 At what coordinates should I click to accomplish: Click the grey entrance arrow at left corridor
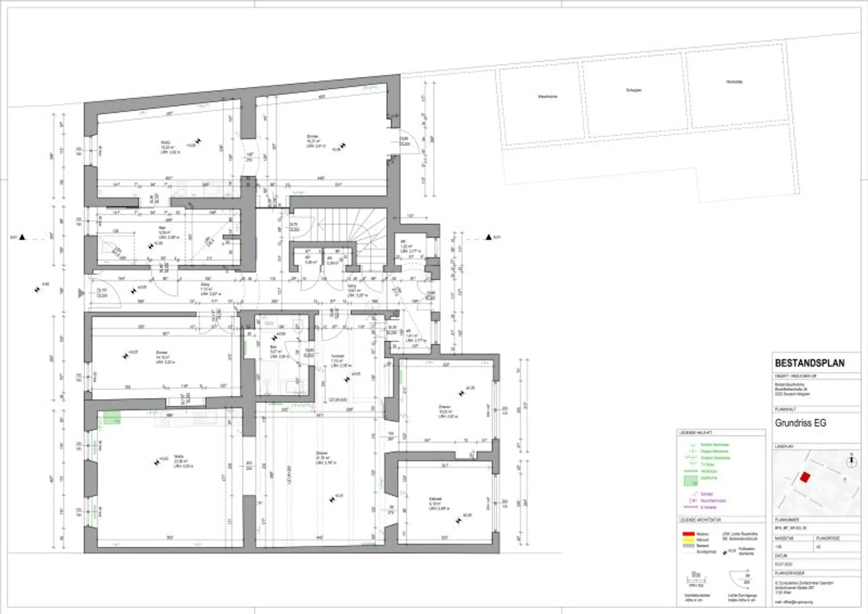(x=81, y=293)
